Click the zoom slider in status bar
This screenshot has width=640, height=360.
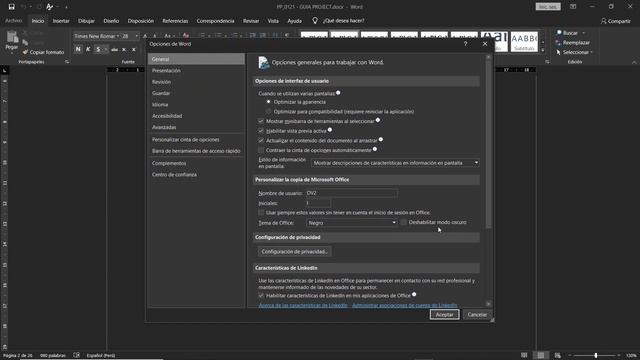[596, 356]
